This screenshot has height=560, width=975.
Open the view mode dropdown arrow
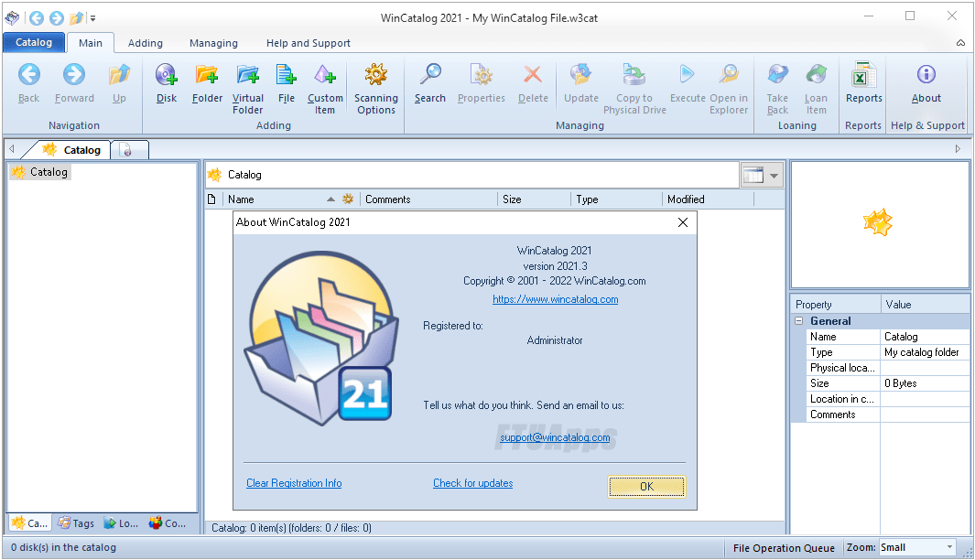coord(775,176)
